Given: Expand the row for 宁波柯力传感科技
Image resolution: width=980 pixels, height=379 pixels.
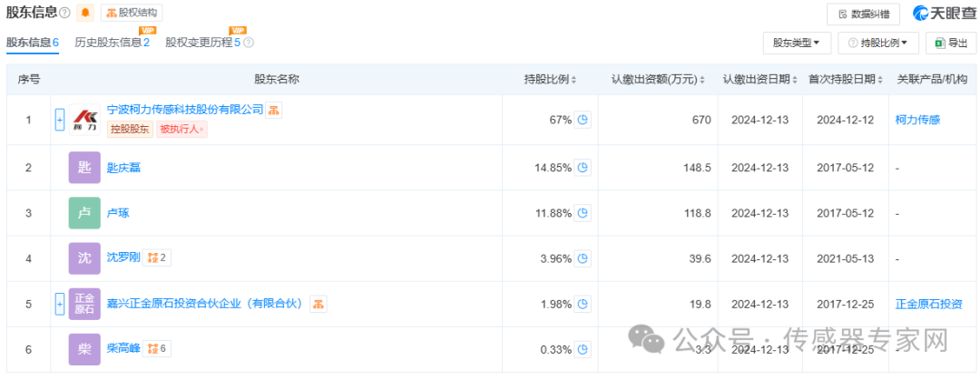Looking at the screenshot, I should (x=60, y=120).
